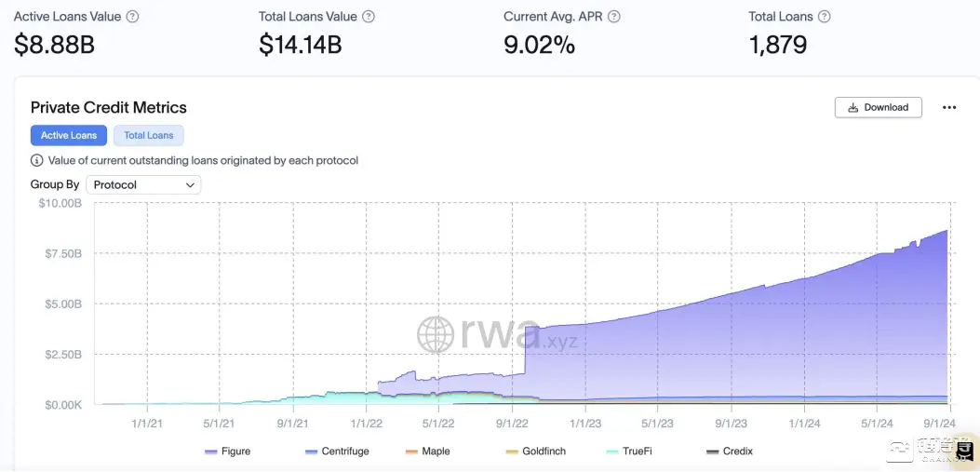
Task: Click help icon beside Active Loans Value
Action: (132, 17)
